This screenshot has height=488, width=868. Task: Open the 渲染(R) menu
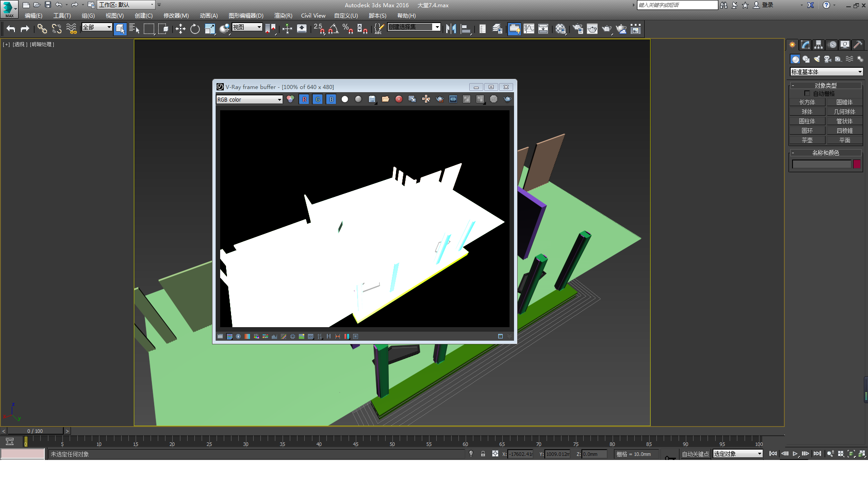[283, 15]
